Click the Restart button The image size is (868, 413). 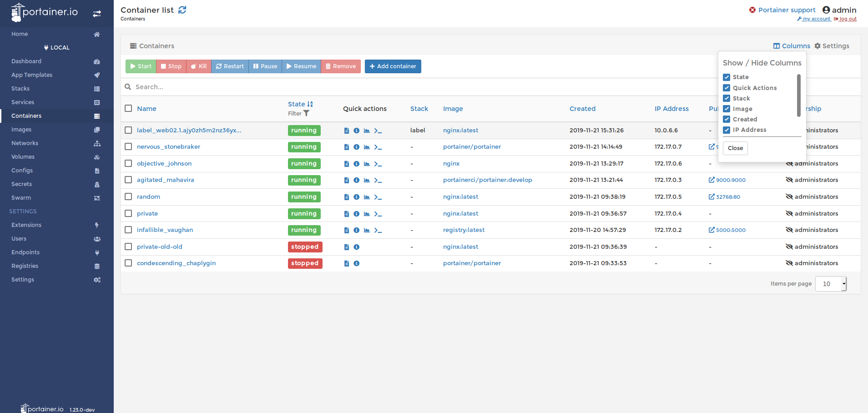pos(230,66)
